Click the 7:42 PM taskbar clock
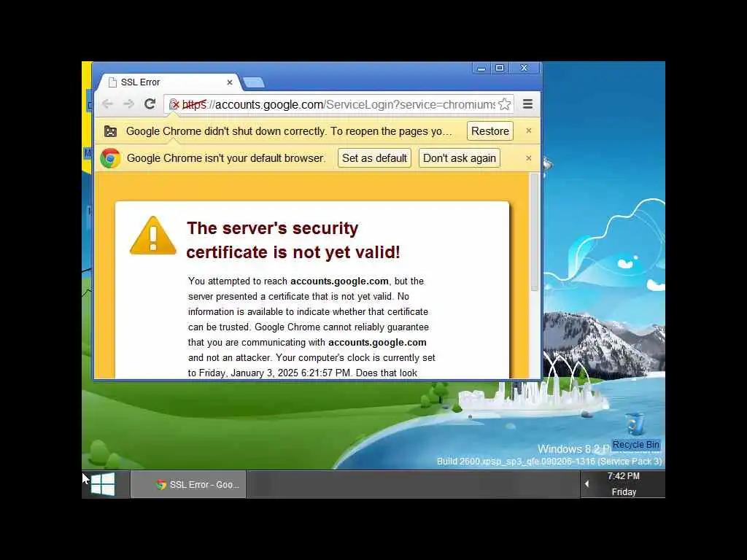This screenshot has height=560, width=747. tap(624, 476)
